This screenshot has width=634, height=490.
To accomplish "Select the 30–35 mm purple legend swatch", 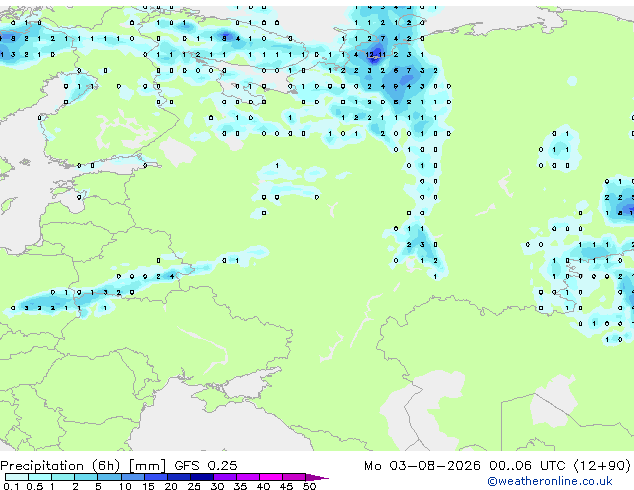I will [224, 477].
